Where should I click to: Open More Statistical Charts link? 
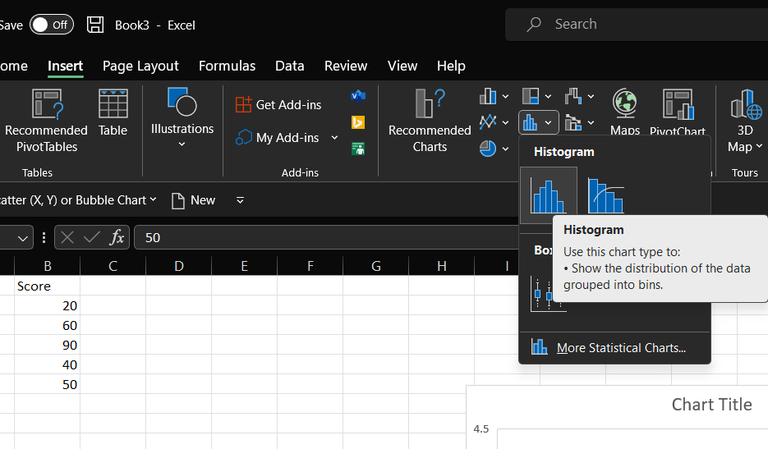[620, 348]
